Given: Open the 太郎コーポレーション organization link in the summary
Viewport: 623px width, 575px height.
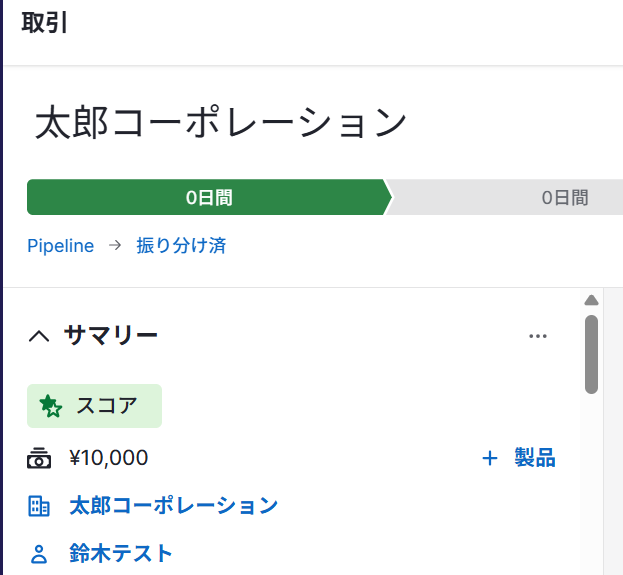Looking at the screenshot, I should [173, 506].
